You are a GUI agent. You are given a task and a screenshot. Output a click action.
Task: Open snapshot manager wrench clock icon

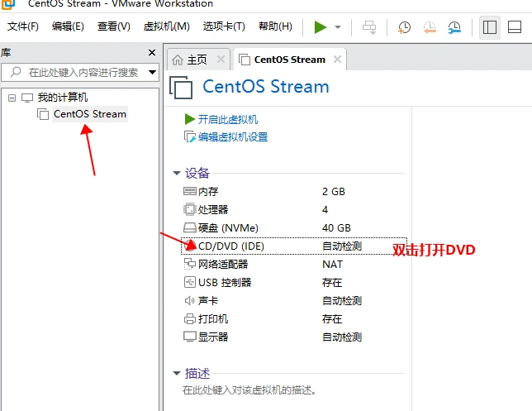pos(454,27)
